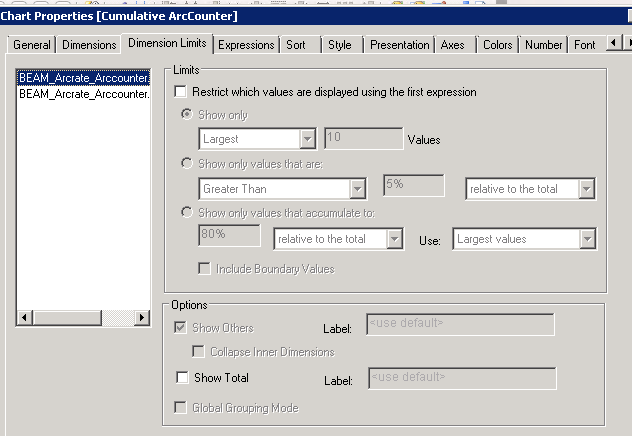Click the list's right scroll arrow
Image resolution: width=632 pixels, height=436 pixels.
(142, 318)
